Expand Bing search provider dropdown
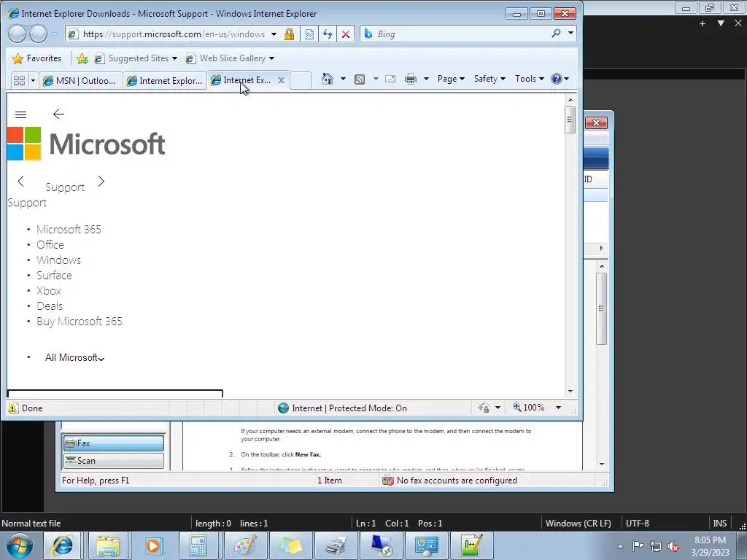The image size is (747, 560). click(x=570, y=34)
